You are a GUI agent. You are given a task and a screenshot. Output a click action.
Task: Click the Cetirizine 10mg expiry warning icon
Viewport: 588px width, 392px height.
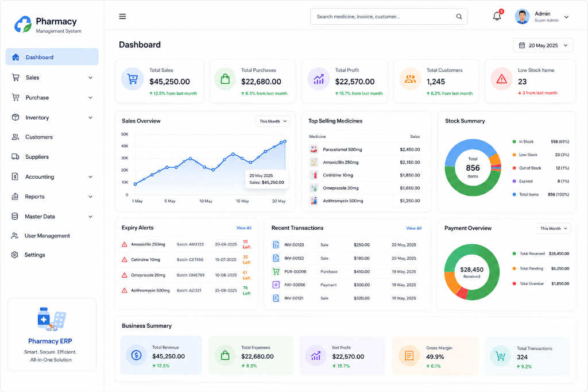tap(125, 260)
